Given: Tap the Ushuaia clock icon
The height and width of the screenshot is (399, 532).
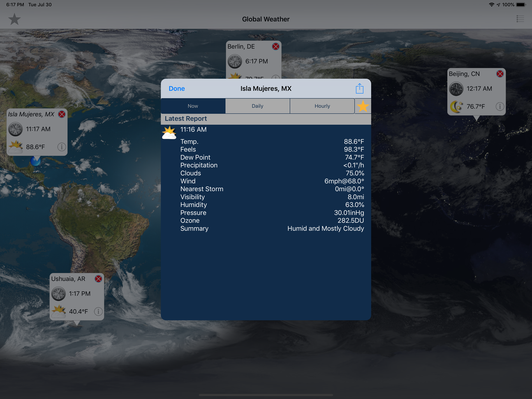Looking at the screenshot, I should pos(58,294).
